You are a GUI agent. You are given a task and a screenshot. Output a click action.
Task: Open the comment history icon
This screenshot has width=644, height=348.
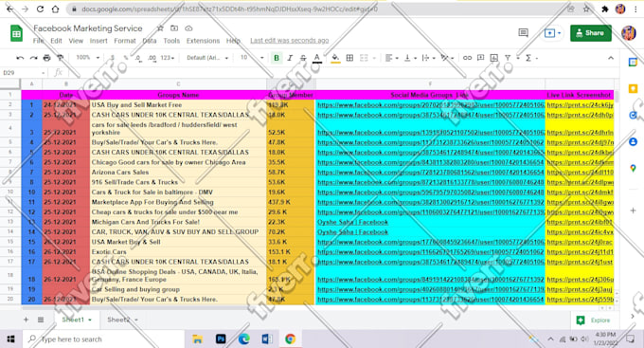coord(523,33)
